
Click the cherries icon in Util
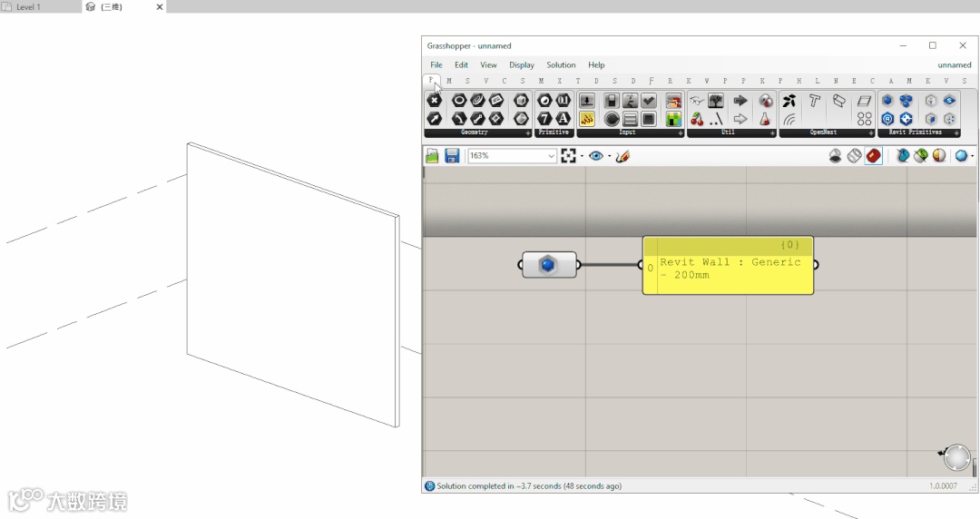(x=697, y=118)
